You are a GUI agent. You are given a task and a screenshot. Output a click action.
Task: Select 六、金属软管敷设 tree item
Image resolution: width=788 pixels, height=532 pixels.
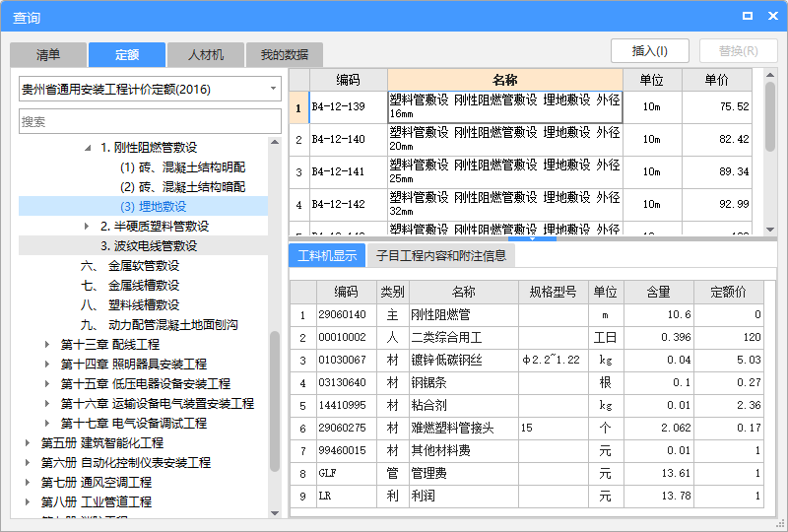[130, 265]
